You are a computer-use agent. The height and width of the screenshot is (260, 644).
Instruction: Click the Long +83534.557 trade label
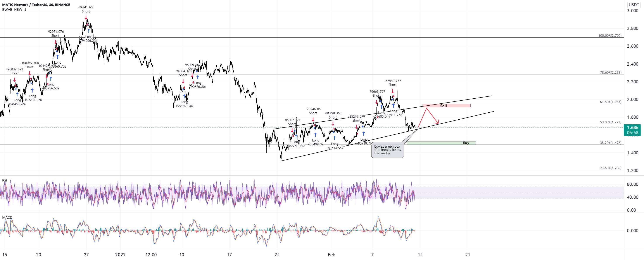coord(335,146)
